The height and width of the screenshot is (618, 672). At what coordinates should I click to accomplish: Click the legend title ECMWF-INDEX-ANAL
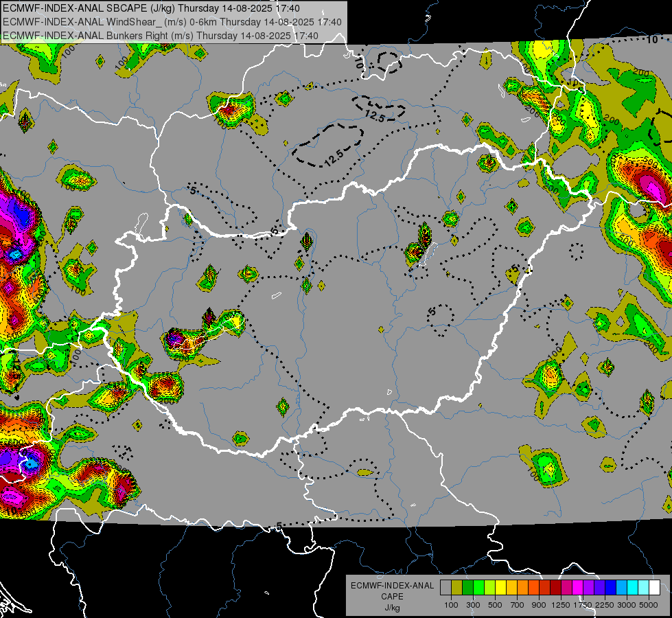point(392,586)
